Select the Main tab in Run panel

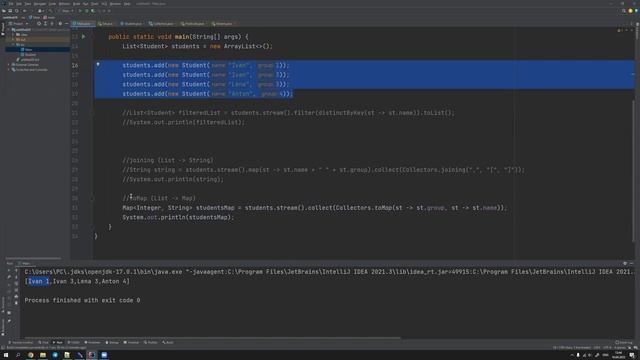[x=24, y=263]
